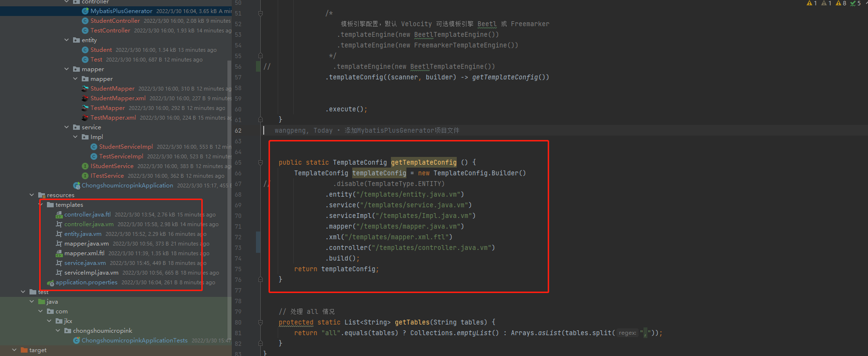Image resolution: width=868 pixels, height=356 pixels.
Task: Collapse the entity package chevron
Action: pyautogui.click(x=67, y=40)
